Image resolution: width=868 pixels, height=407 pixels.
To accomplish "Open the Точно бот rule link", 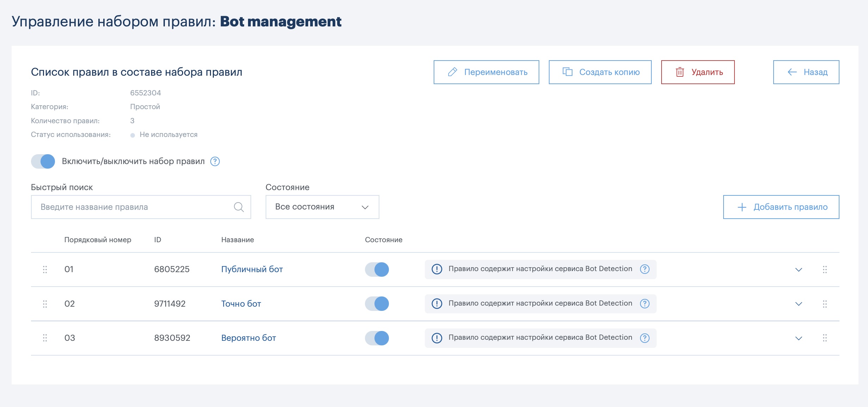I will point(241,304).
